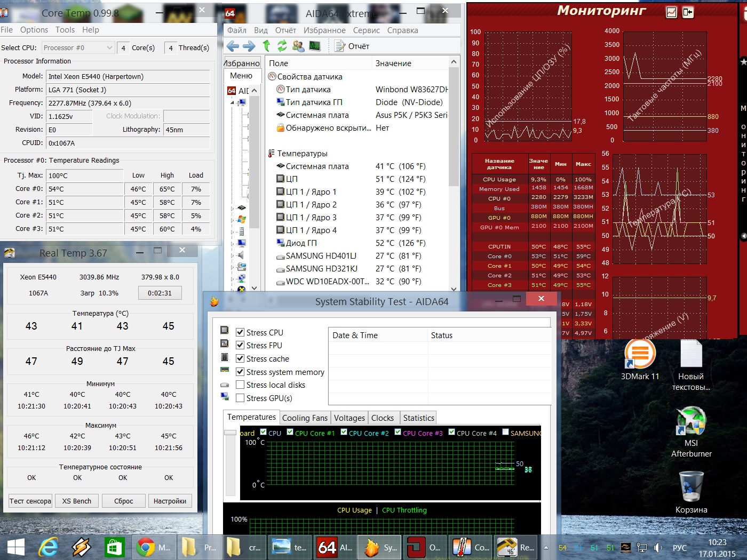The height and width of the screenshot is (560, 747).
Task: Open the 3DMark 11 desktop shortcut
Action: [x=640, y=360]
